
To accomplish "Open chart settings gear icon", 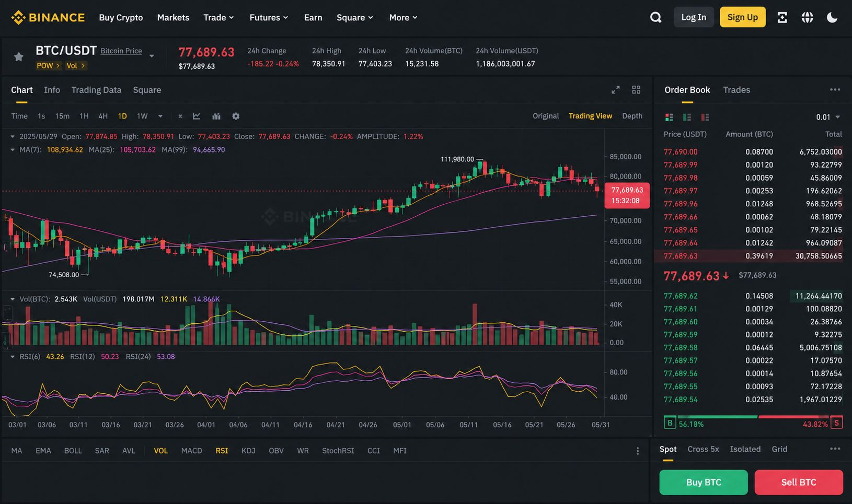I will [x=236, y=116].
